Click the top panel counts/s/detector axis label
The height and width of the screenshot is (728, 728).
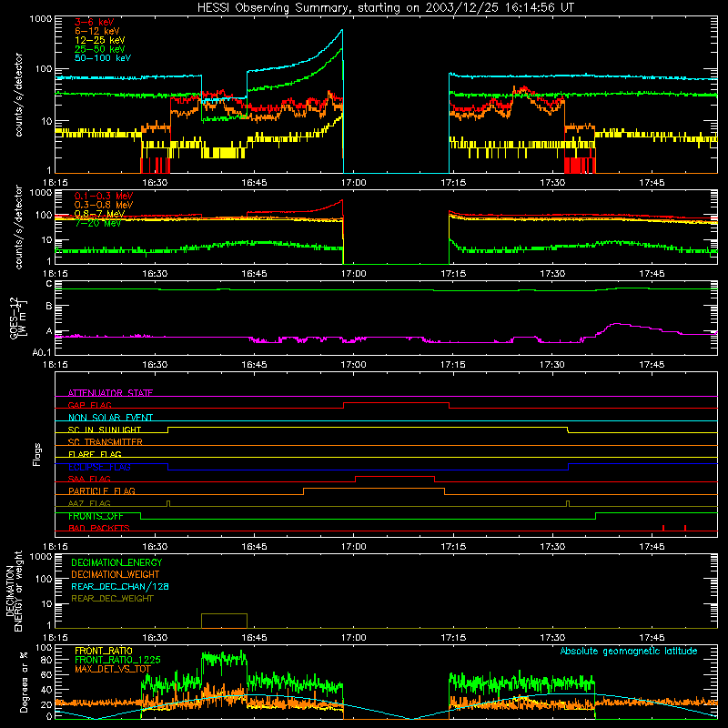click(18, 95)
